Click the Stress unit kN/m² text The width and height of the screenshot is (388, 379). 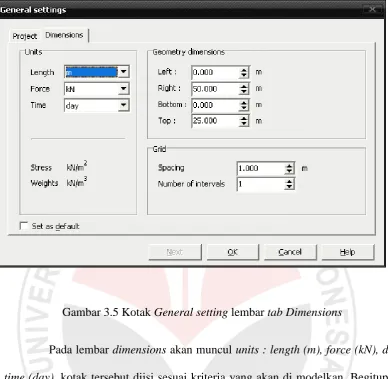77,166
